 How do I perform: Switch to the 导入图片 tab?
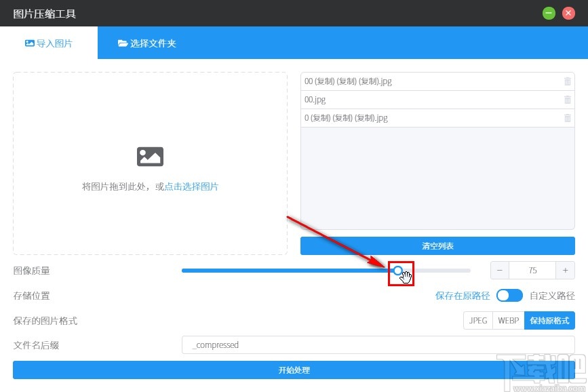(x=49, y=41)
